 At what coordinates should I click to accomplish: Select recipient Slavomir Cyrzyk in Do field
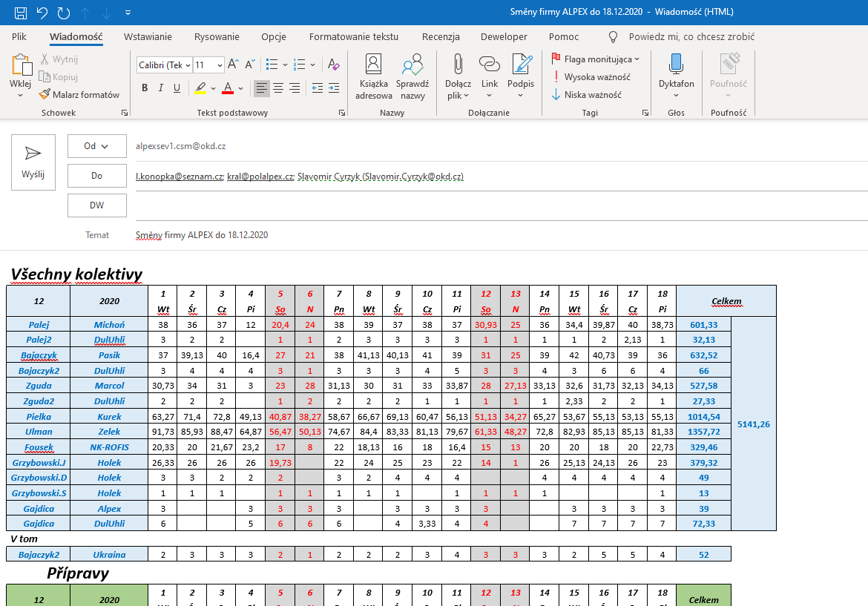coord(381,177)
